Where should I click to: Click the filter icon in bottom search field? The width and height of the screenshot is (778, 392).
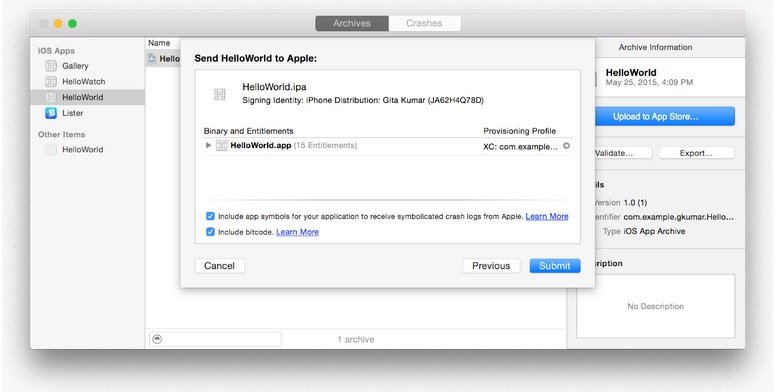coord(157,339)
